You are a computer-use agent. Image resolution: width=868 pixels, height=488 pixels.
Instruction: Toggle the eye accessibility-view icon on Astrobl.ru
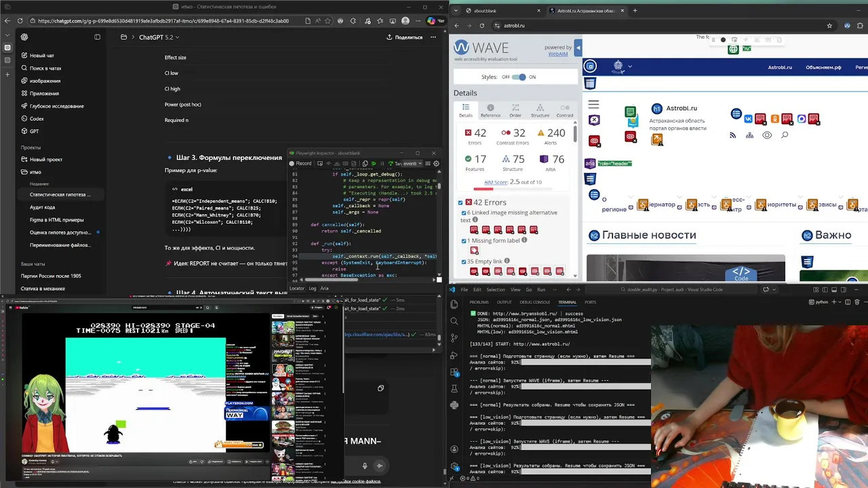(767, 136)
